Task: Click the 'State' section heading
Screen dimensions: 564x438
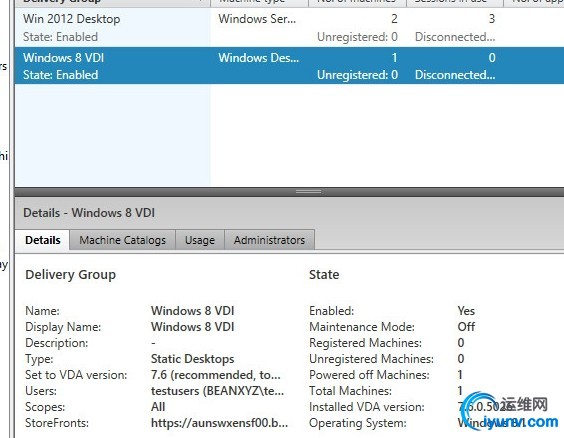Action: [x=324, y=275]
